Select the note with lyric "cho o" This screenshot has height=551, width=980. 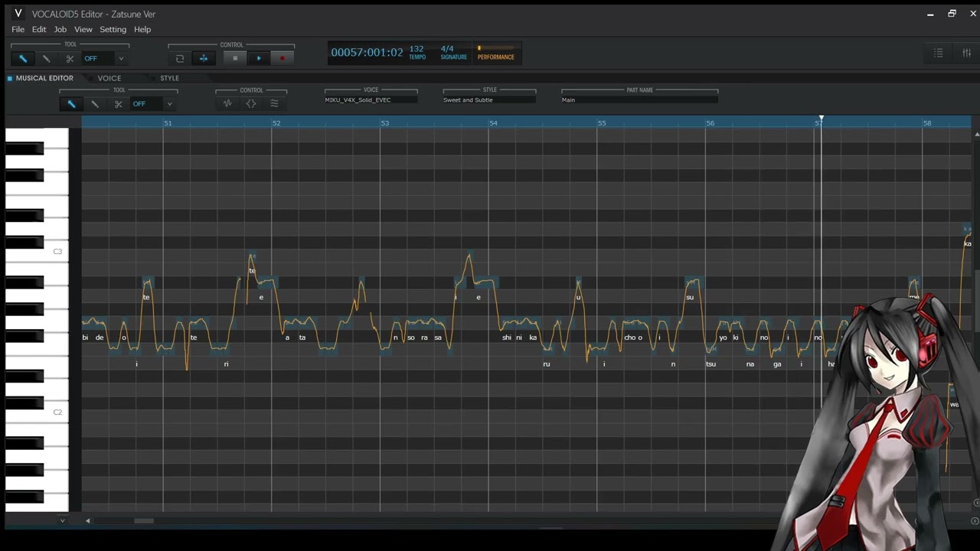tap(633, 337)
